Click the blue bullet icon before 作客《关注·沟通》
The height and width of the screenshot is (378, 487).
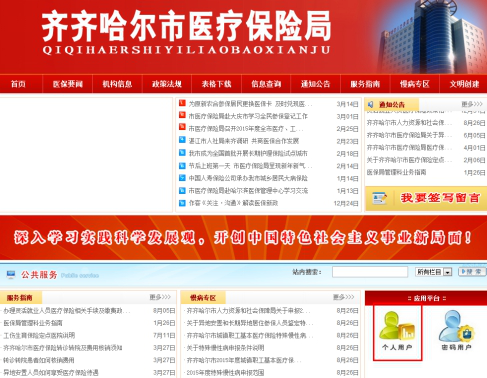coord(182,203)
